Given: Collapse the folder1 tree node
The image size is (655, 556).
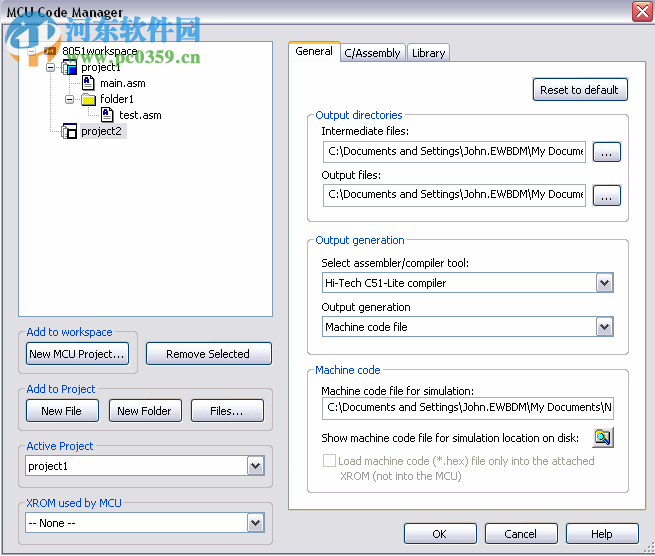Looking at the screenshot, I should [x=69, y=99].
